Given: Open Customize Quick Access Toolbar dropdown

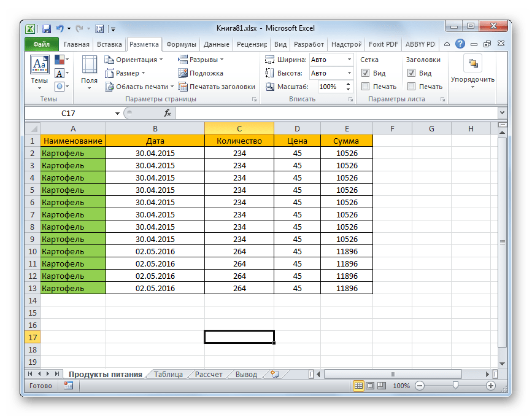Looking at the screenshot, I should click(114, 29).
